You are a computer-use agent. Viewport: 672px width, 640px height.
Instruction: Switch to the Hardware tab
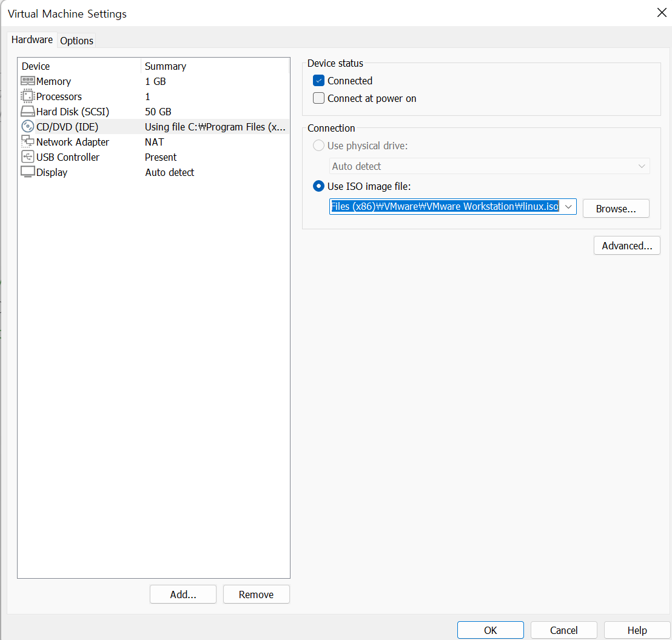(x=32, y=40)
